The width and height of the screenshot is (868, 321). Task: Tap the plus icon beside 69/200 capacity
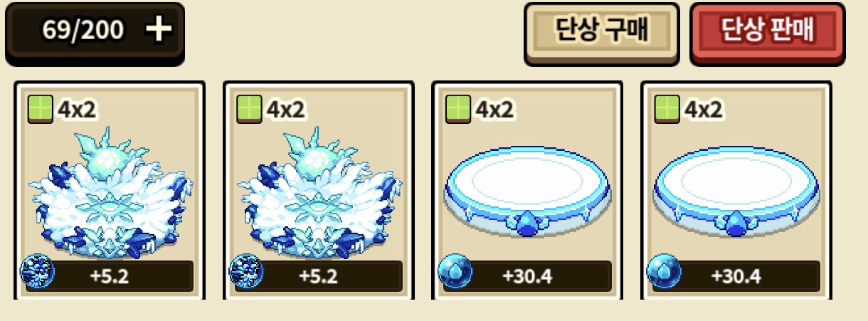pos(159,30)
